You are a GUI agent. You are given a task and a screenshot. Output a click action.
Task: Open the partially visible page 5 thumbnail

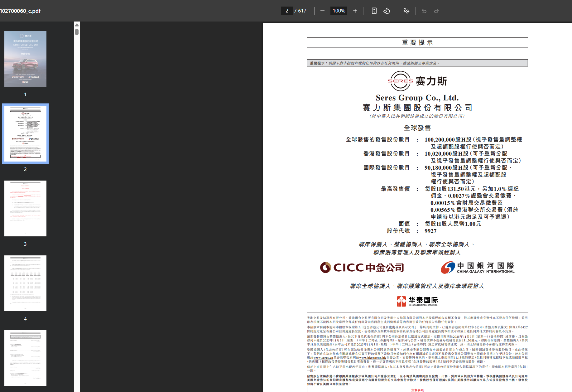click(25, 358)
